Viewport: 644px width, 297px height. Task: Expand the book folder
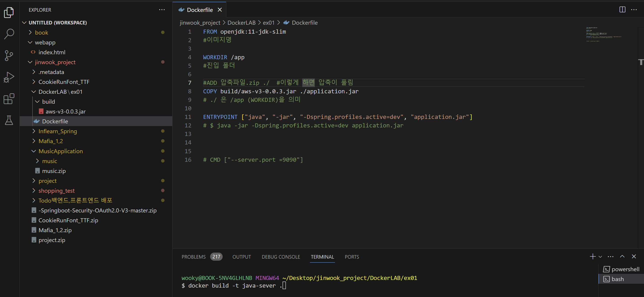[41, 33]
